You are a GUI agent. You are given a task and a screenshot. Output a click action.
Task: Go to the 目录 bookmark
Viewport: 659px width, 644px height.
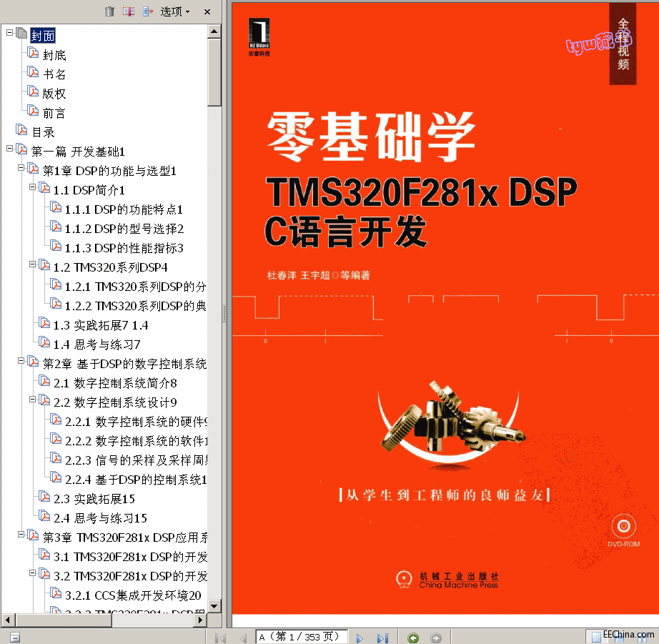click(44, 132)
